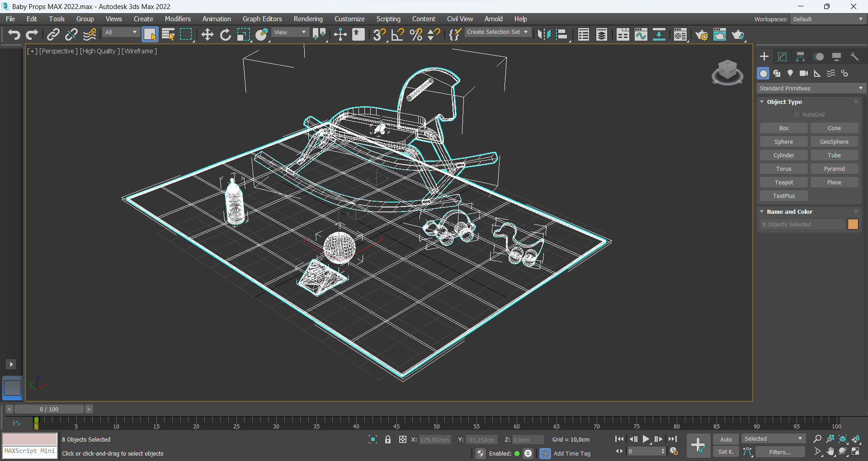This screenshot has width=868, height=461.
Task: Click the time slider 0 / 100 handle
Action: (x=49, y=409)
